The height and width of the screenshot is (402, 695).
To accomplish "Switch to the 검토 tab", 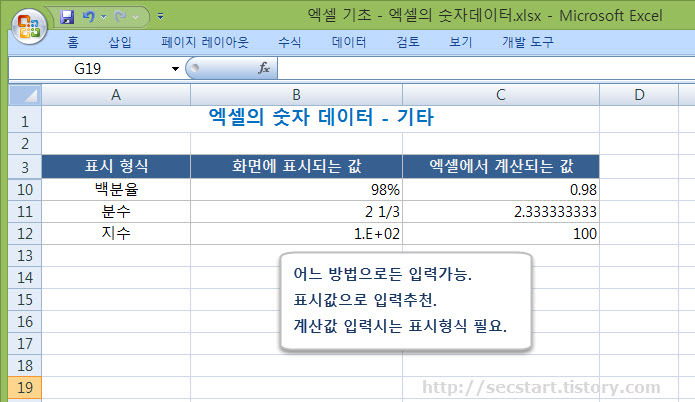I will coord(408,42).
